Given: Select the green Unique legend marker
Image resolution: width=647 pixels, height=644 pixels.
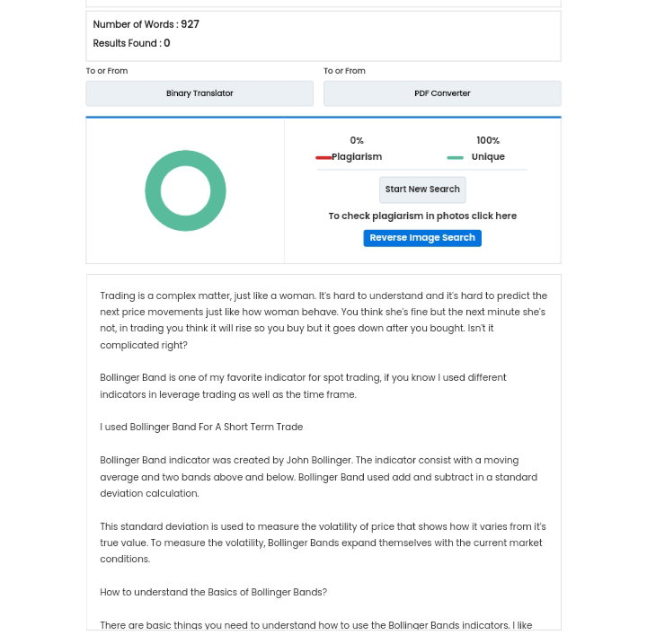Looking at the screenshot, I should click(455, 157).
